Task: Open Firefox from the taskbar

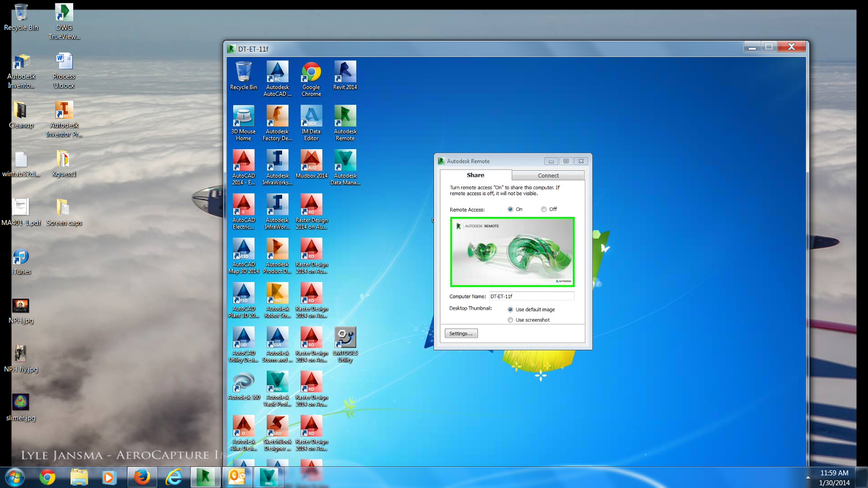Action: 142,477
